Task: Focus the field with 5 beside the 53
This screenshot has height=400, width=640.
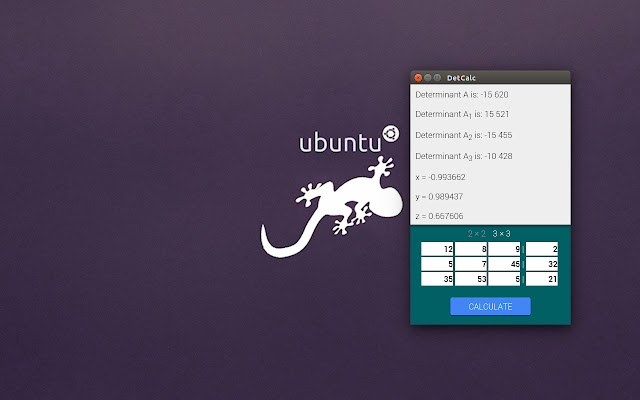Action: pos(504,279)
